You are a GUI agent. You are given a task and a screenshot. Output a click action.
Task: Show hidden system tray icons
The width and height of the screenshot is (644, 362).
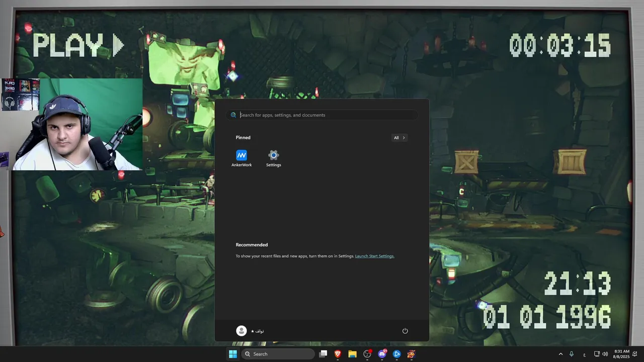560,354
